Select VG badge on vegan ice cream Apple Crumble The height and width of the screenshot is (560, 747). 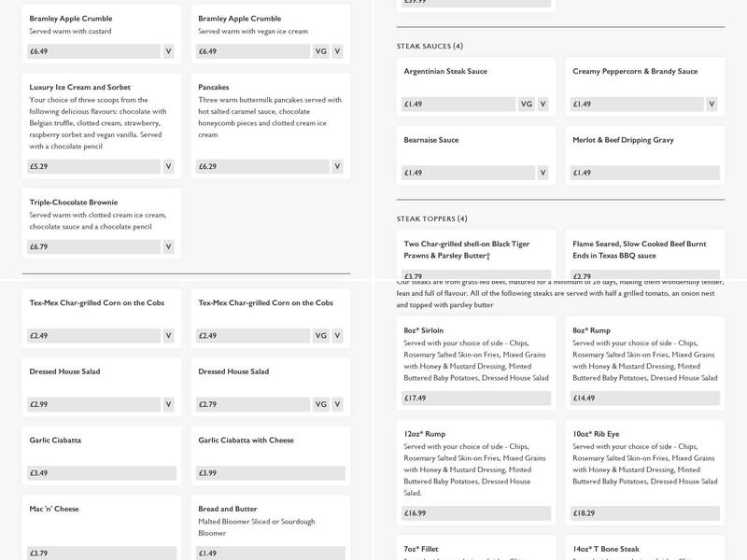(x=320, y=51)
